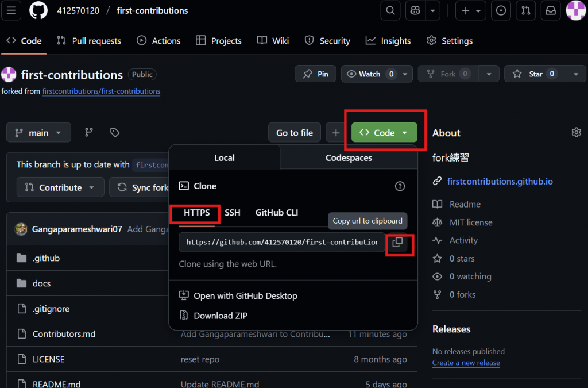The width and height of the screenshot is (588, 388).
Task: Open the search magnifier icon
Action: (390, 10)
